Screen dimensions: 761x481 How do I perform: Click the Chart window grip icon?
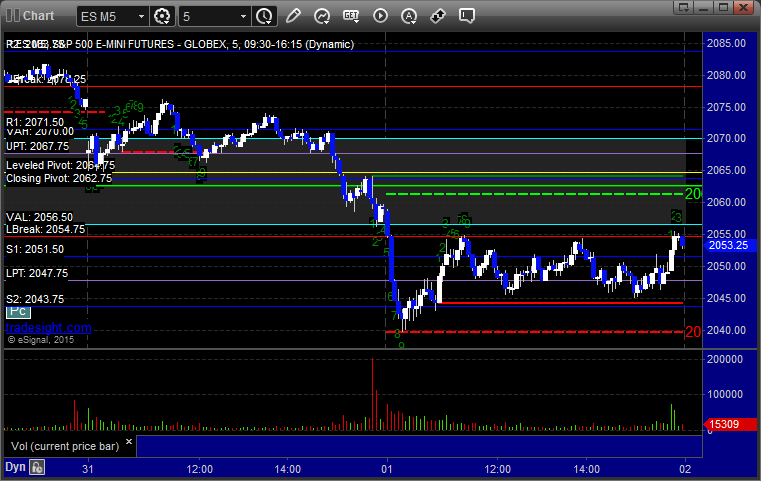(x=13, y=16)
